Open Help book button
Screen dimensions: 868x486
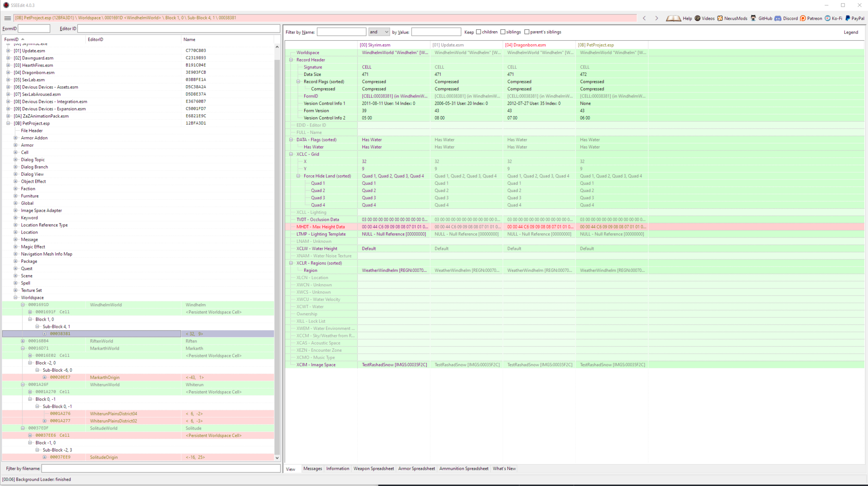click(679, 18)
